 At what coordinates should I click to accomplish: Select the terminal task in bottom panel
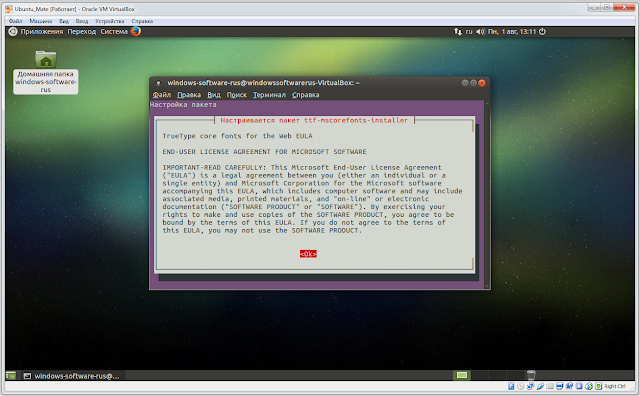pos(72,376)
